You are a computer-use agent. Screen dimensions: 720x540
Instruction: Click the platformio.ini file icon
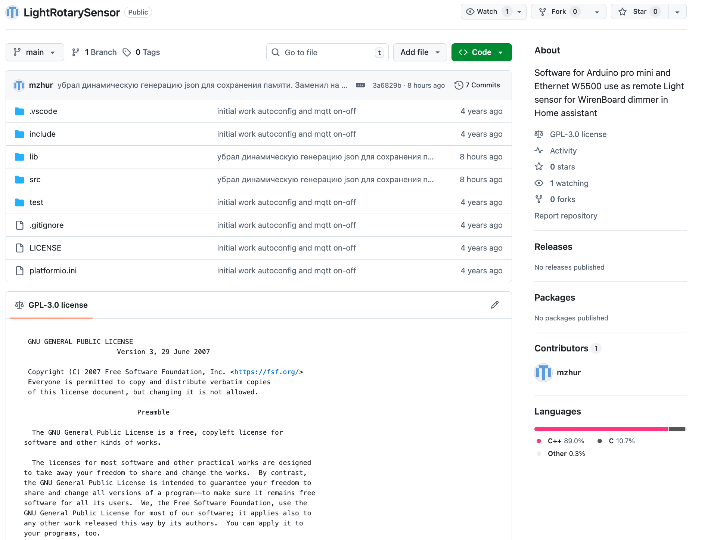pyautogui.click(x=19, y=271)
